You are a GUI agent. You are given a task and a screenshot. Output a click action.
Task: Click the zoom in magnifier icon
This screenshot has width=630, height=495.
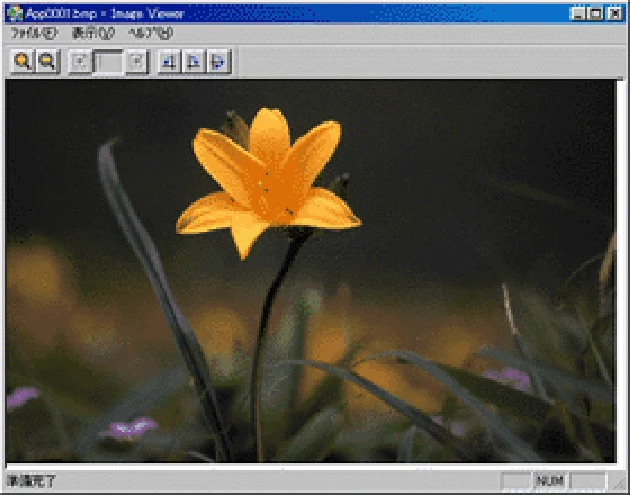pos(22,61)
